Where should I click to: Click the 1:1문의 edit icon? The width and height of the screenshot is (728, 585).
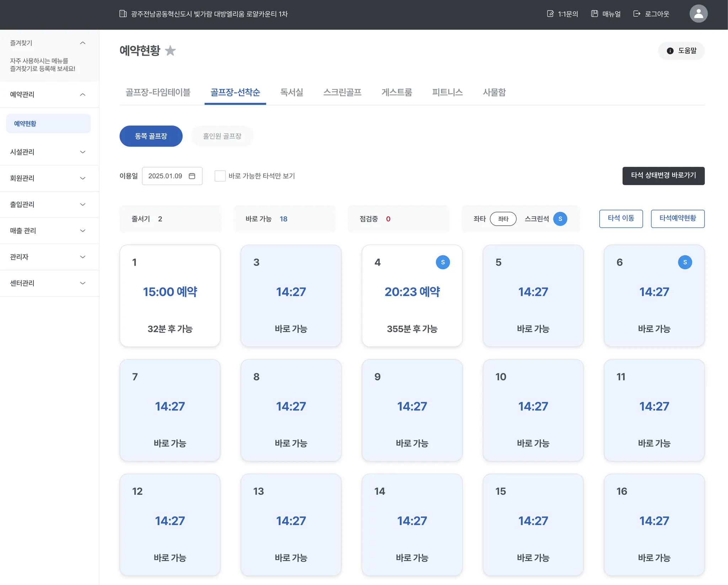(550, 14)
